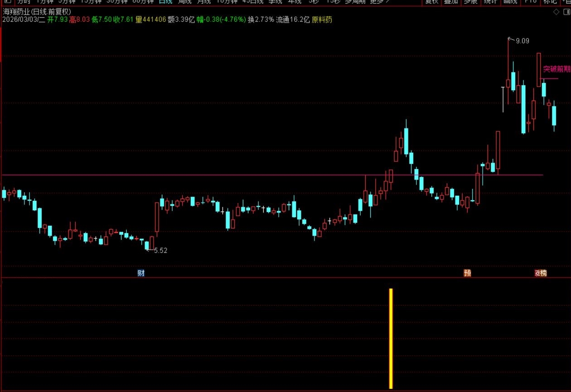The height and width of the screenshot is (392, 571).
Task: Expand the 更多 more periods menu
Action: (x=380, y=1)
